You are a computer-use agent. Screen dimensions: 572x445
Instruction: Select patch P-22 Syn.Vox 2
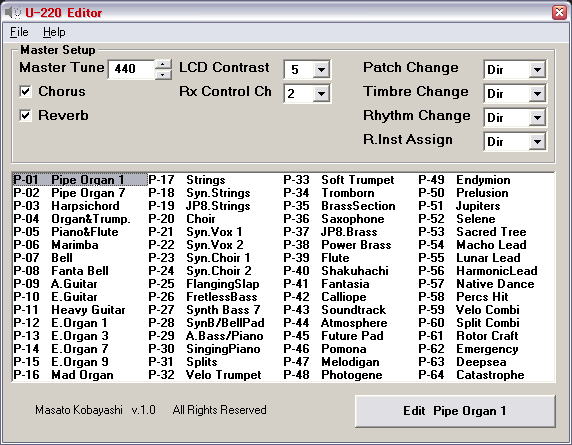215,245
